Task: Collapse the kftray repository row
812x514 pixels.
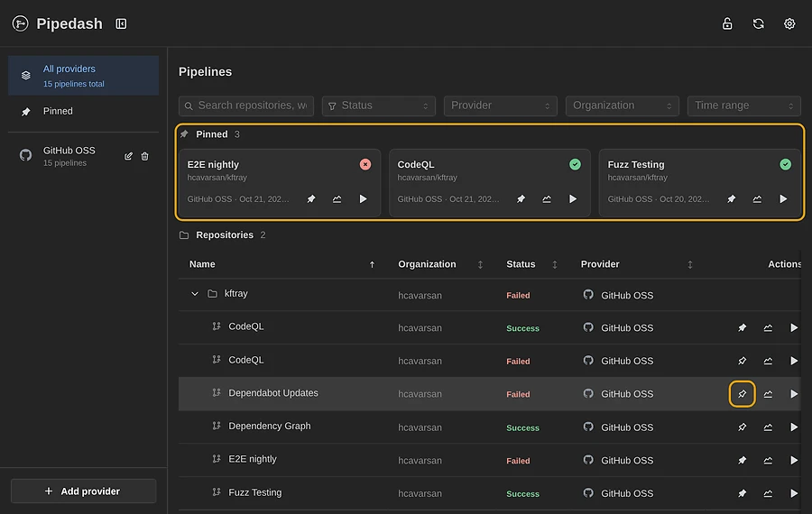Action: [x=195, y=293]
